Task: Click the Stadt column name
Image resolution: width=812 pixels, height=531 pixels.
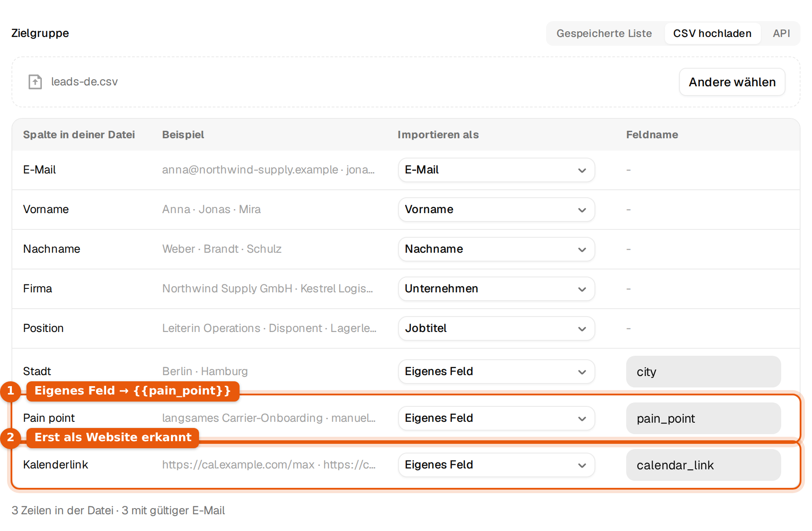Action: (37, 371)
